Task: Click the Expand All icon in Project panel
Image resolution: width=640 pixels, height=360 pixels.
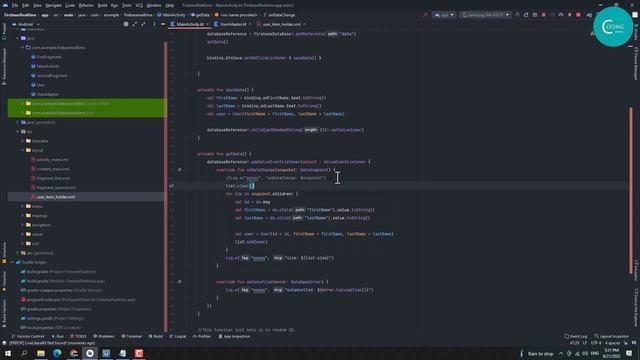Action: coord(134,24)
